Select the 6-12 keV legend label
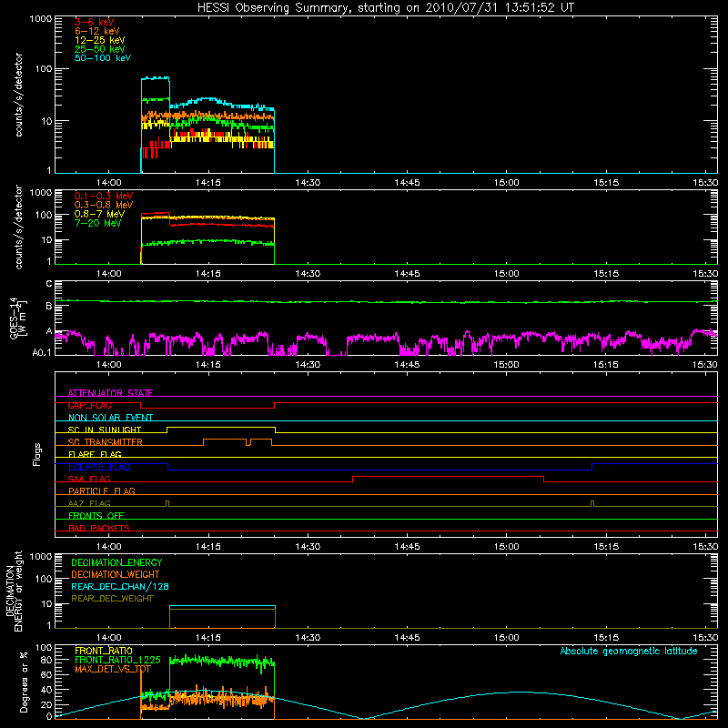 [97, 31]
